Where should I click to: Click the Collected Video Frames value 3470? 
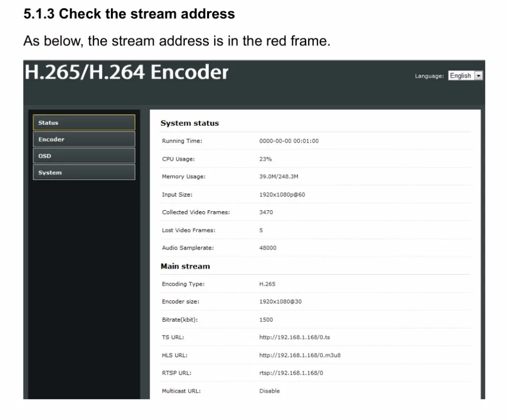[266, 212]
